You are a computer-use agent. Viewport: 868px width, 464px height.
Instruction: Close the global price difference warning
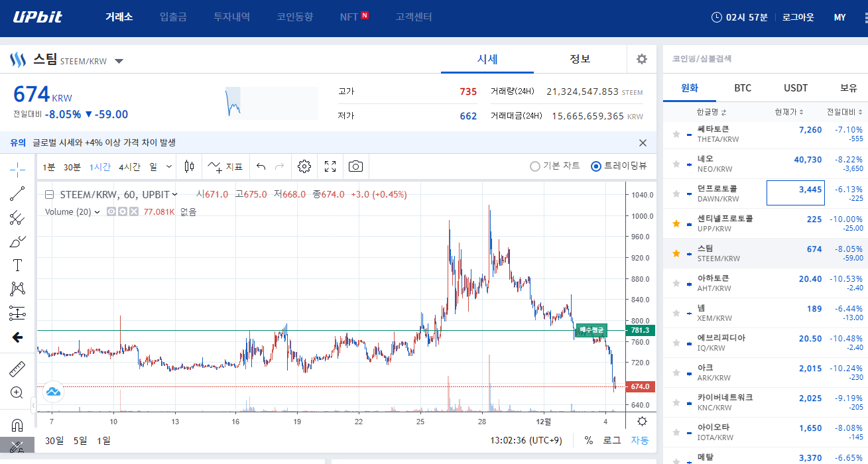click(643, 143)
